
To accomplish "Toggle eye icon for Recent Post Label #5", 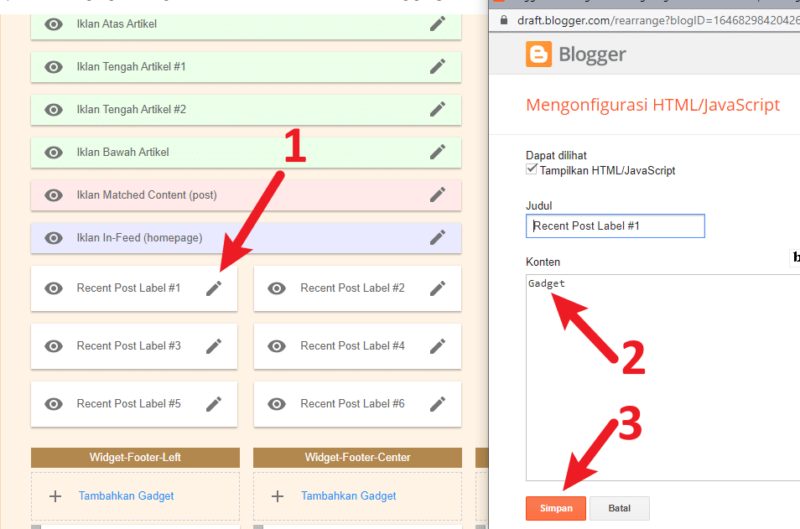I will coord(54,404).
